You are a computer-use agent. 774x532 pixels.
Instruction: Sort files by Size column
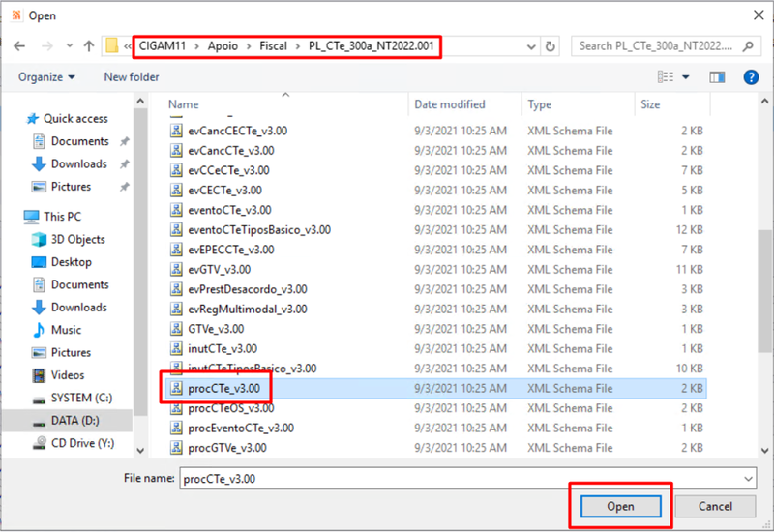(650, 104)
